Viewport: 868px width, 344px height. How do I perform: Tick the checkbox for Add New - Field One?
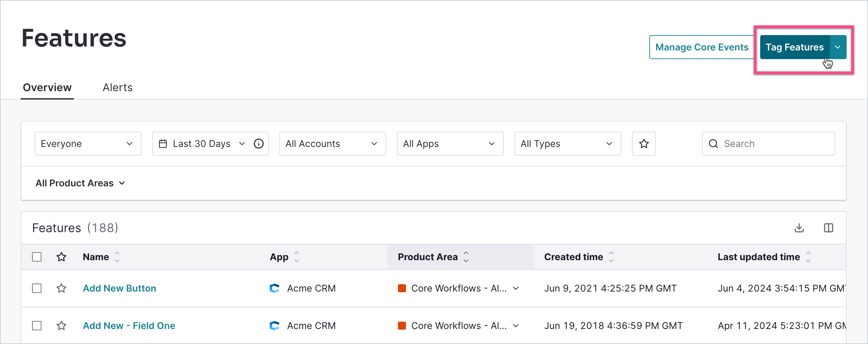point(36,325)
